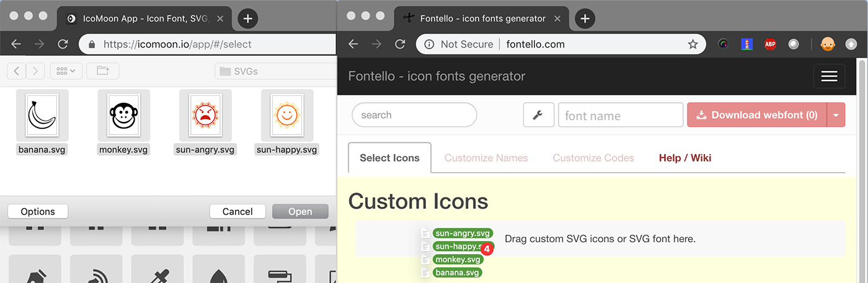Click the font name input field
This screenshot has height=283, width=868.
[621, 115]
